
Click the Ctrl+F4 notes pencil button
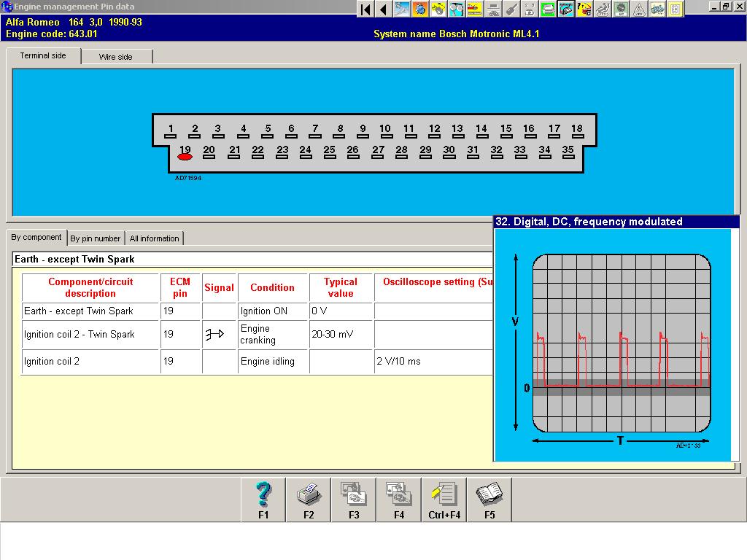(444, 499)
